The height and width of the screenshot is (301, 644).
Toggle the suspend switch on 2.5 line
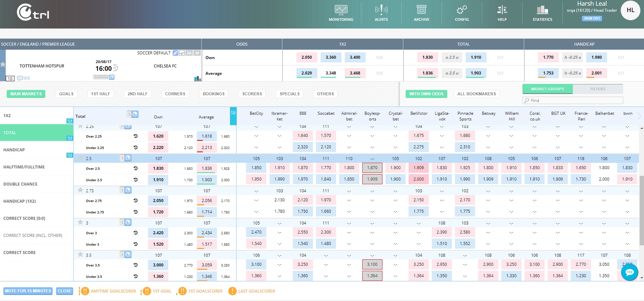[126, 158]
